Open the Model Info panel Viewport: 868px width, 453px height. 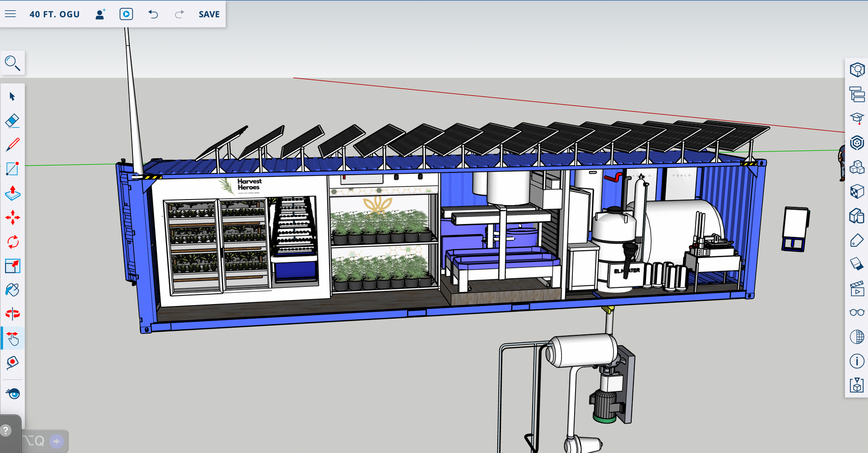click(857, 361)
